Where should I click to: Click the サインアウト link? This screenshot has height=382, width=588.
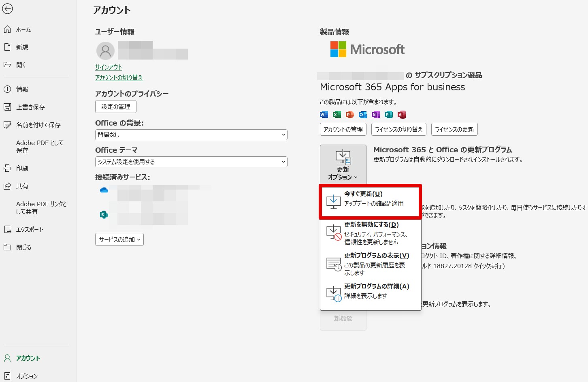(x=109, y=67)
